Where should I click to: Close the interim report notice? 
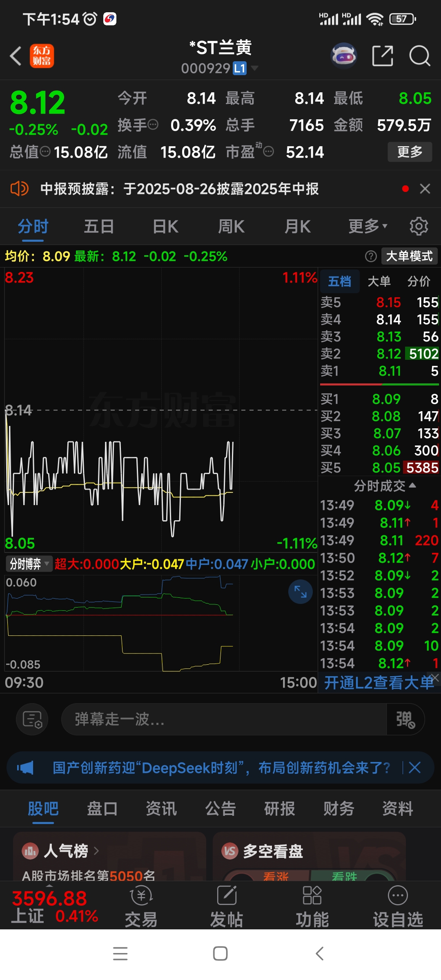click(425, 189)
